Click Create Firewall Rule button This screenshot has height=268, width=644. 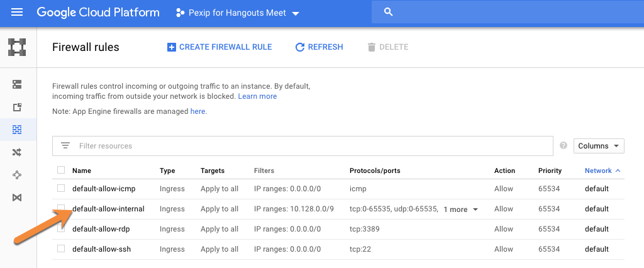tap(219, 47)
